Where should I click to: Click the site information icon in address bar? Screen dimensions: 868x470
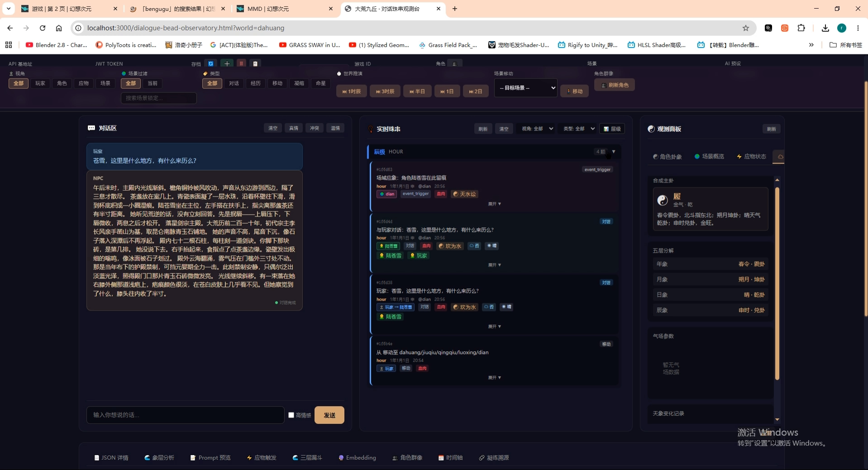coord(78,28)
